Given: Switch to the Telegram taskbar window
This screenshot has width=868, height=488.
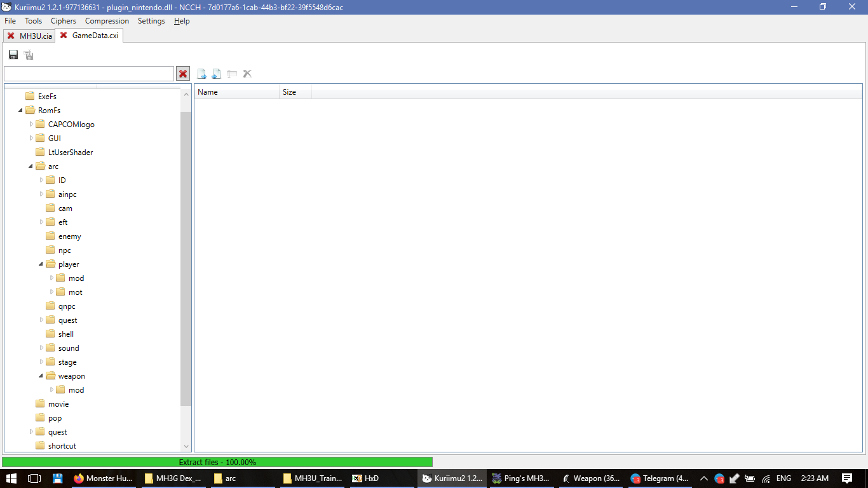Looking at the screenshot, I should (660, 478).
